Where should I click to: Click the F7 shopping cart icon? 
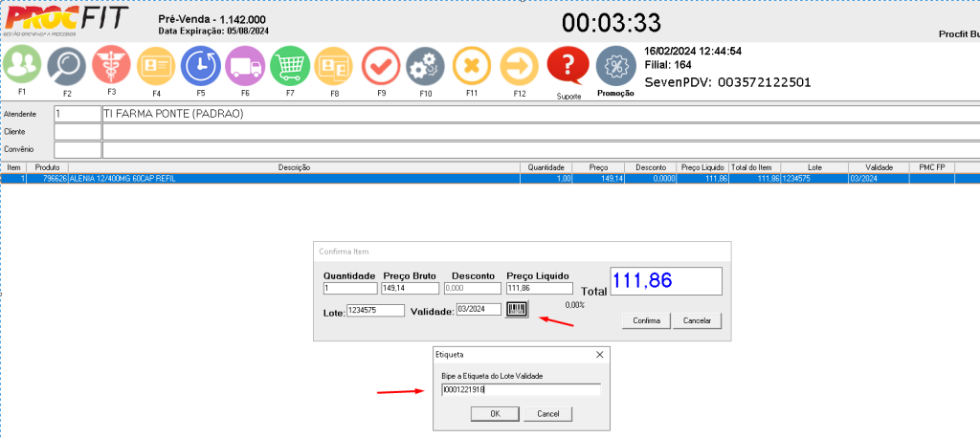pos(290,66)
